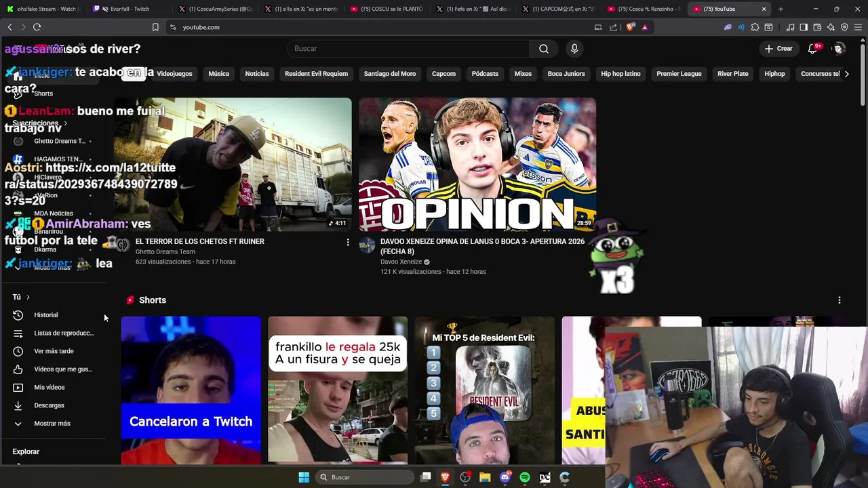Screen dimensions: 868x488
Task: Open Brave VPN shield icon
Action: [844, 27]
